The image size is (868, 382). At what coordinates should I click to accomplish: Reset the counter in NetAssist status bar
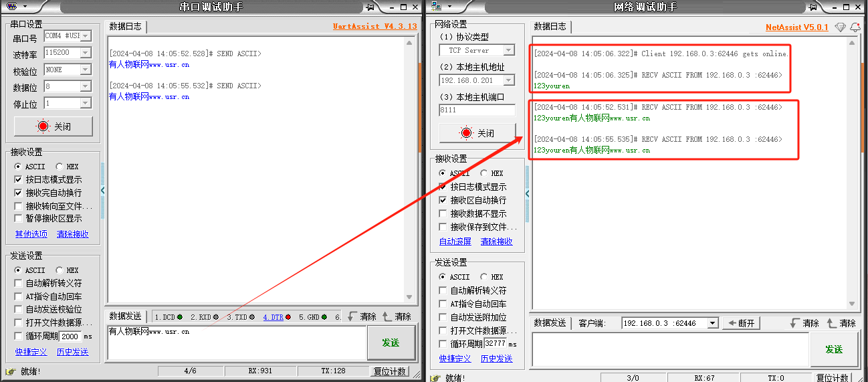coord(832,378)
